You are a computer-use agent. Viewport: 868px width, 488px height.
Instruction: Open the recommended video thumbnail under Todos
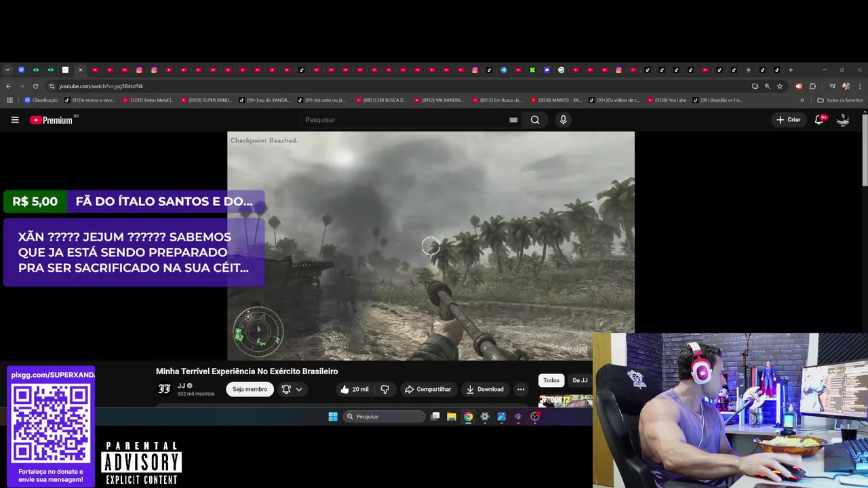click(x=565, y=401)
